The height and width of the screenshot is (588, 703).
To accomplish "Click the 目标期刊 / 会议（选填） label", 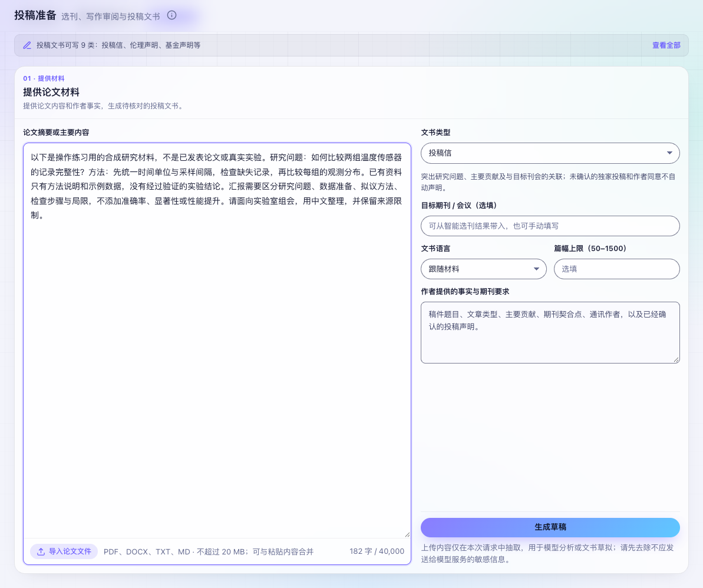I will pos(458,206).
